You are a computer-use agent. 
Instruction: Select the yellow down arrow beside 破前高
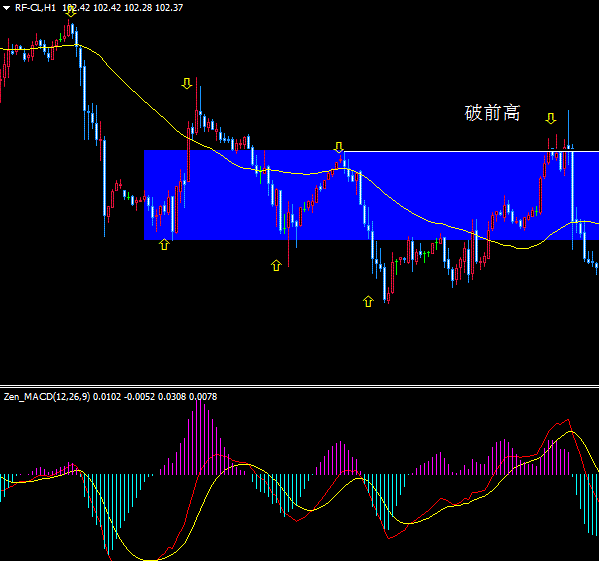click(x=550, y=118)
